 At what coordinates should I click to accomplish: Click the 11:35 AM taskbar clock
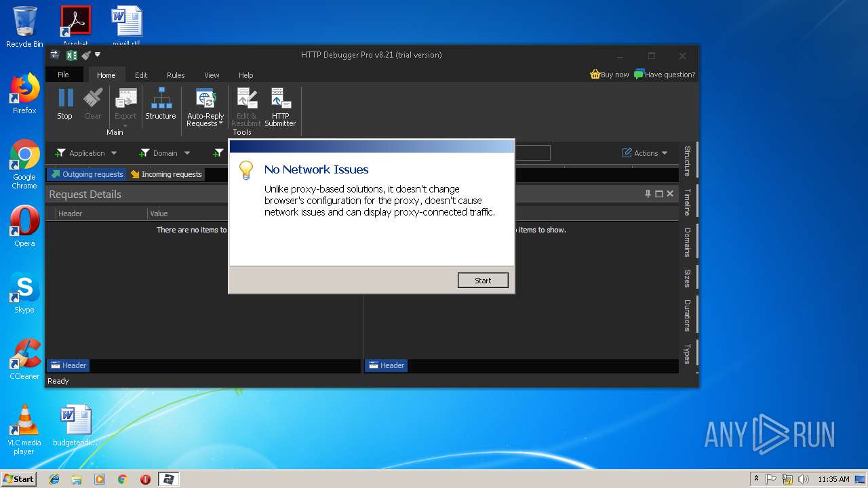pyautogui.click(x=833, y=479)
